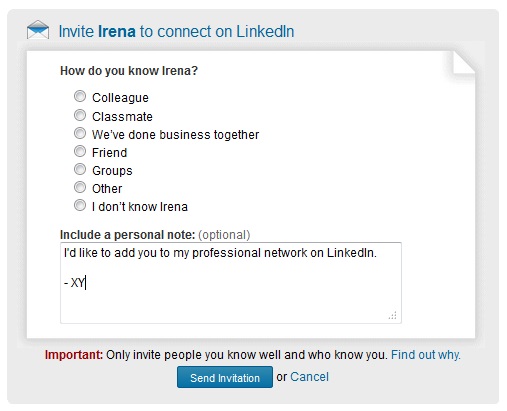Click the "(optional)" hint text
The image size is (507, 411).
[x=224, y=235]
